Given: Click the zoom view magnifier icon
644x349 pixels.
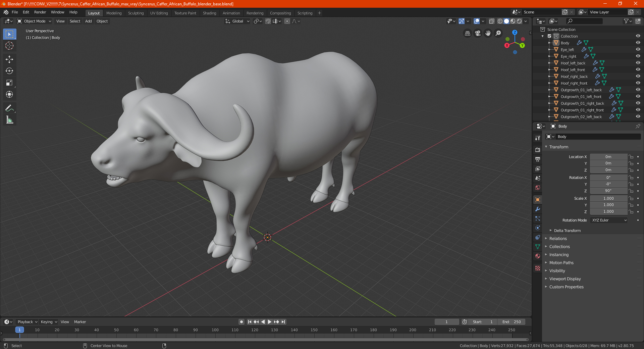Looking at the screenshot, I should point(498,33).
